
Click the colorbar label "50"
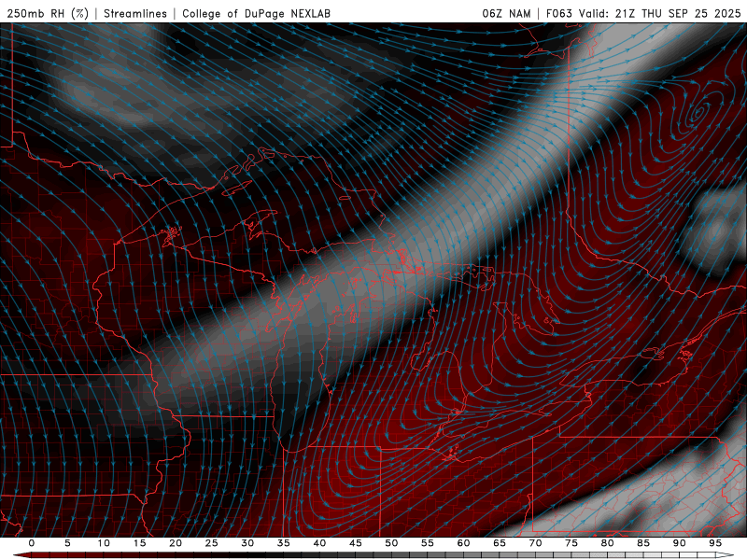[x=391, y=543]
